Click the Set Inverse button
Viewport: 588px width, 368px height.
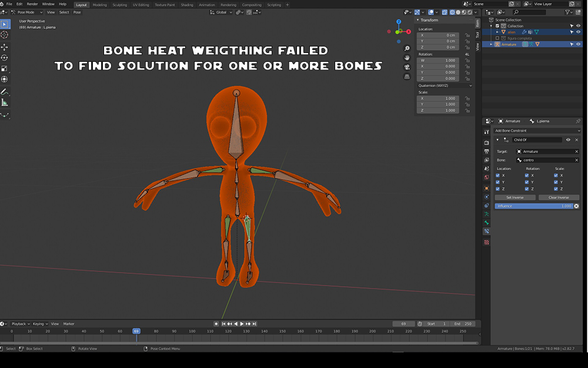(515, 197)
